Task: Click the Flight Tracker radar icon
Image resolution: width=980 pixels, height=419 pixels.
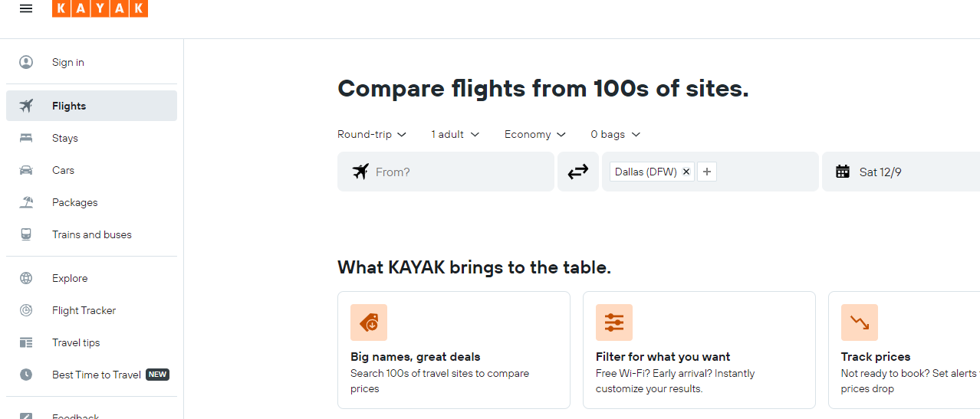Action: click(26, 310)
